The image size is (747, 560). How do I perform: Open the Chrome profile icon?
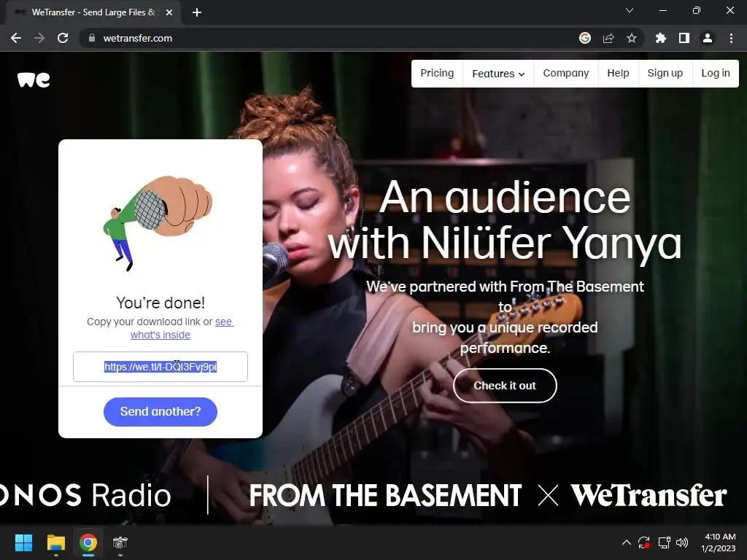point(708,38)
